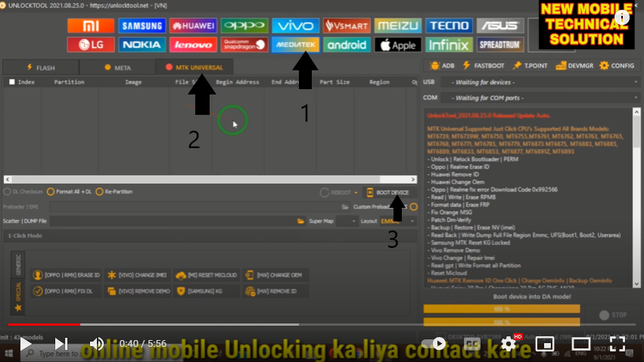Run OPPO RMX Fix DL
Screen dimensions: 644x362
click(x=66, y=291)
